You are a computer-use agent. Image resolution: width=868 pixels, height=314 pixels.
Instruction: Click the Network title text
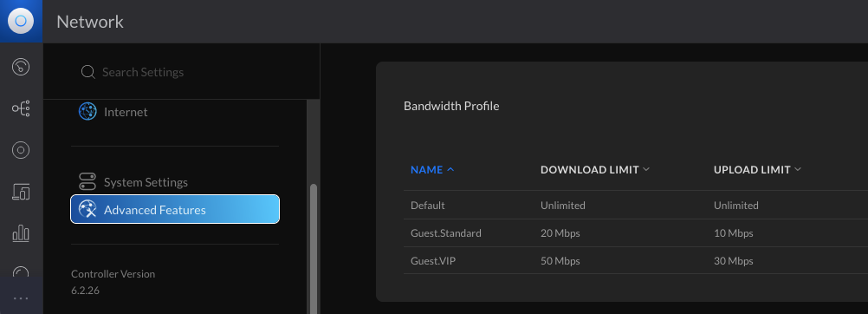coord(90,22)
